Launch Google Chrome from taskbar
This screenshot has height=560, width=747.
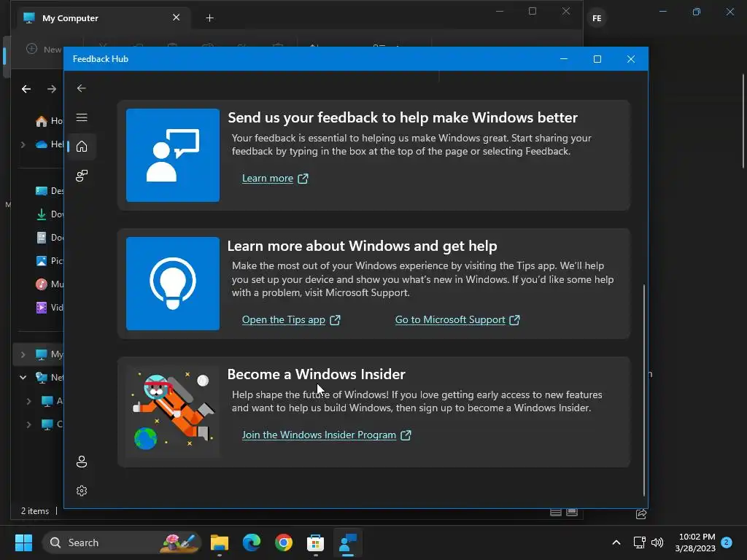click(x=284, y=542)
